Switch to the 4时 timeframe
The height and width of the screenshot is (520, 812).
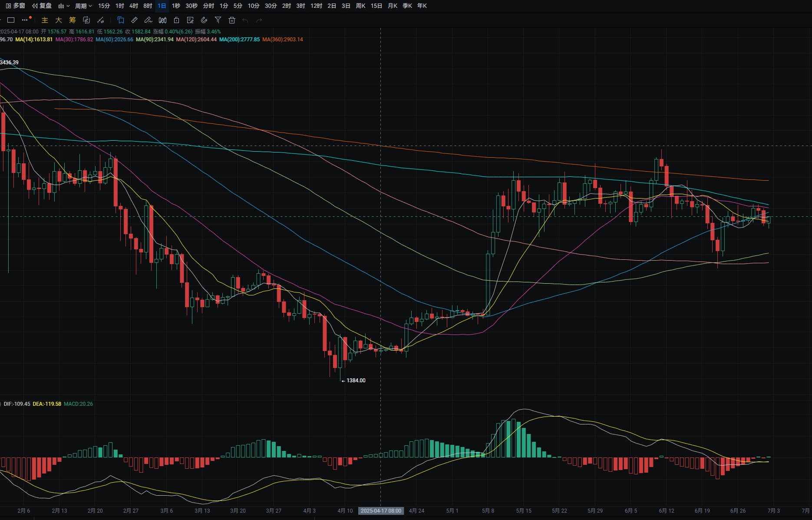[x=134, y=6]
